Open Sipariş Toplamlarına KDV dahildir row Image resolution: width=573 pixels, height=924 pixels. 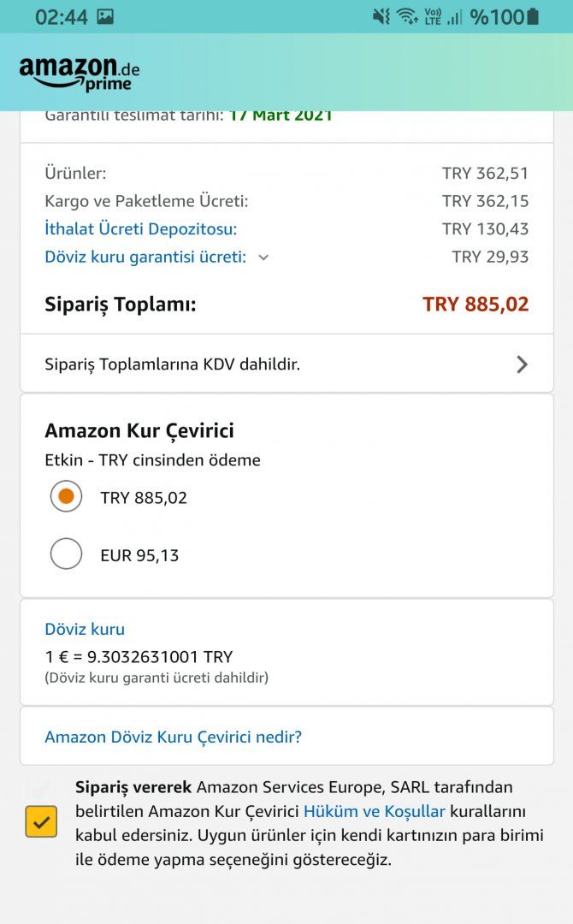[x=173, y=364]
